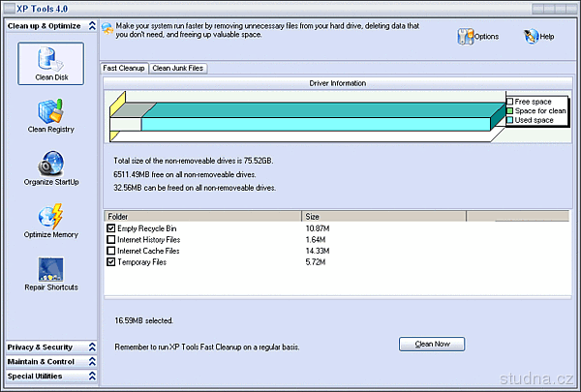Select the 1.64M size value
581x392 pixels.
click(316, 239)
